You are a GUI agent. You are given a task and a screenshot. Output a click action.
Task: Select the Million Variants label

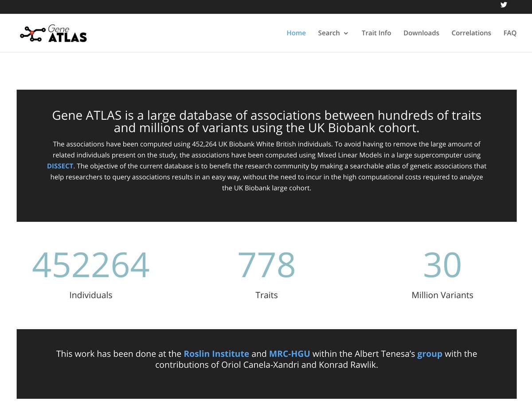tap(442, 295)
